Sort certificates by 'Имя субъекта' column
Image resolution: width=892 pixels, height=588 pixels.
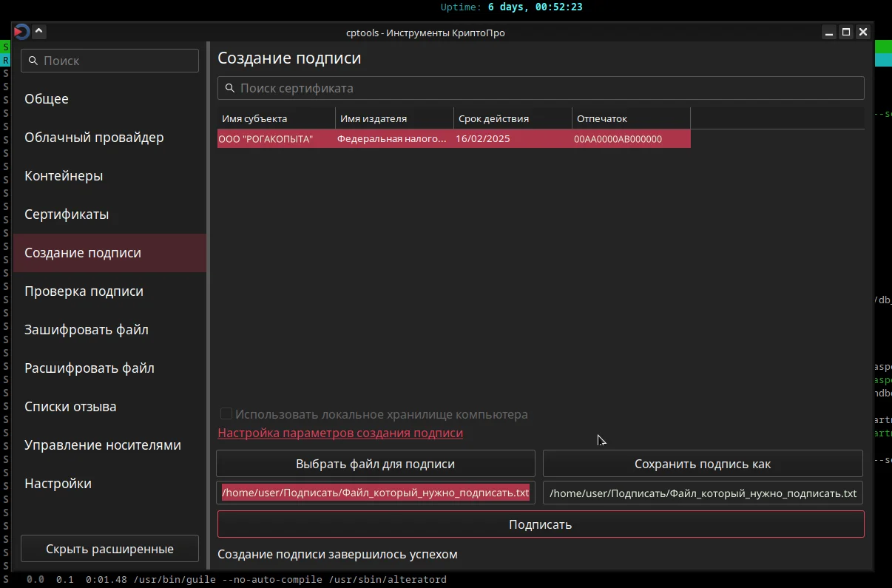pos(277,118)
